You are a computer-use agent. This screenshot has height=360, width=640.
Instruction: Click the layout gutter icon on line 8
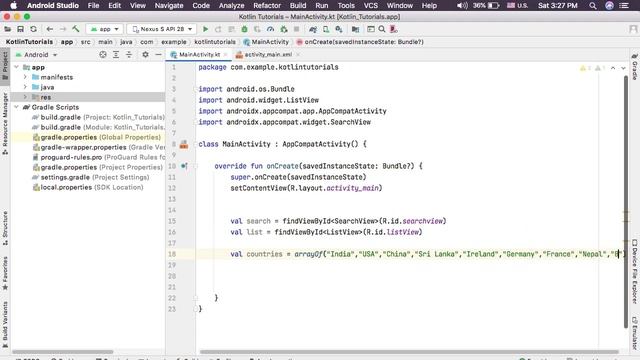coord(184,144)
